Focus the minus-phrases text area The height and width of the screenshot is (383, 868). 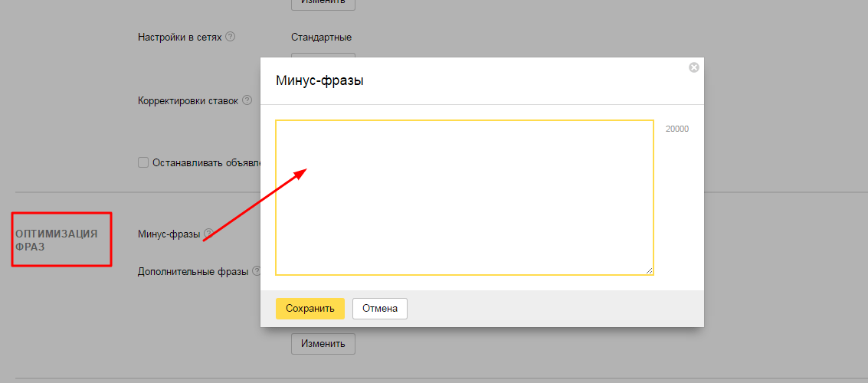click(464, 197)
